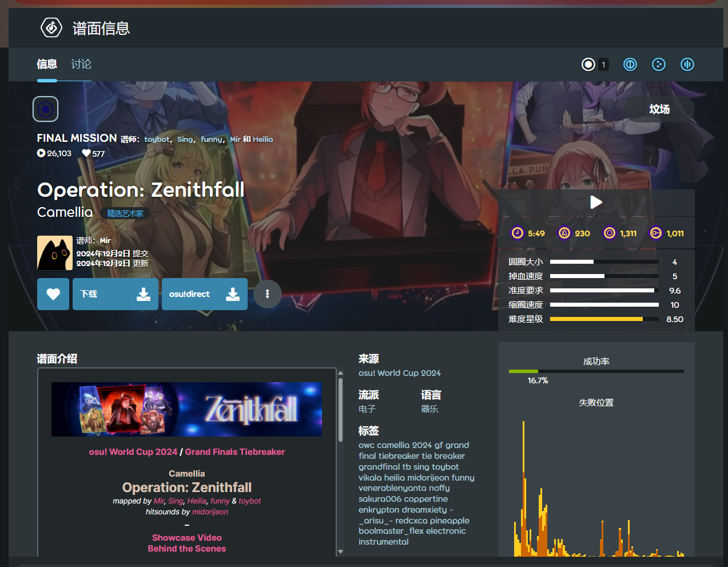Open mapper Mir profile beside the avatar

(x=105, y=241)
